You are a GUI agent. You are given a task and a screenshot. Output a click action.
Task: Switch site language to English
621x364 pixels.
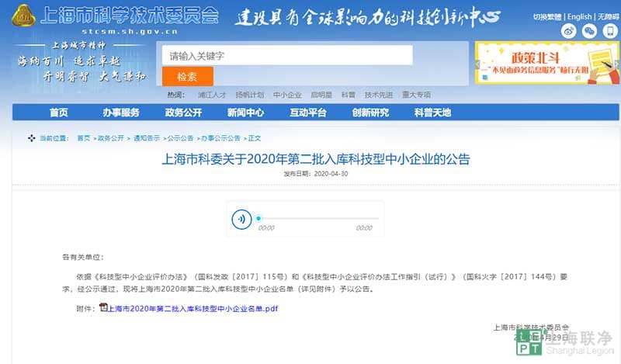579,16
